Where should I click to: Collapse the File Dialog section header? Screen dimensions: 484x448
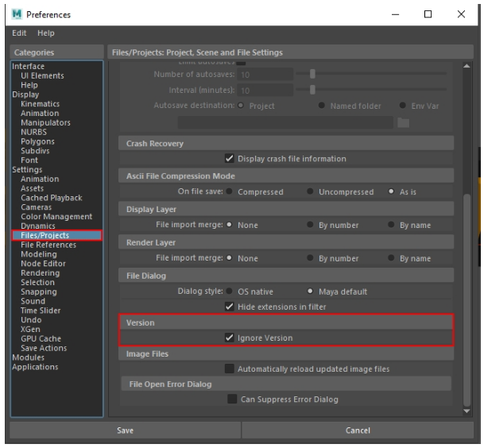286,276
